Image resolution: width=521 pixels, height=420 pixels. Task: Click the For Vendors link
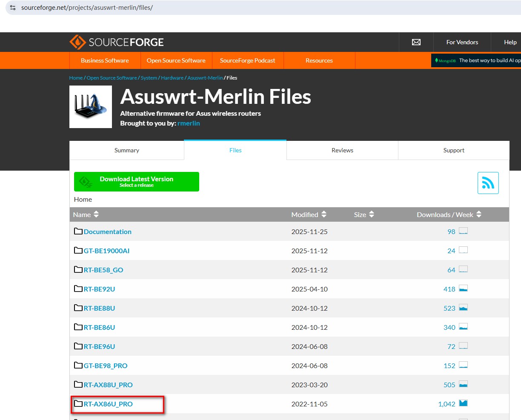(462, 42)
